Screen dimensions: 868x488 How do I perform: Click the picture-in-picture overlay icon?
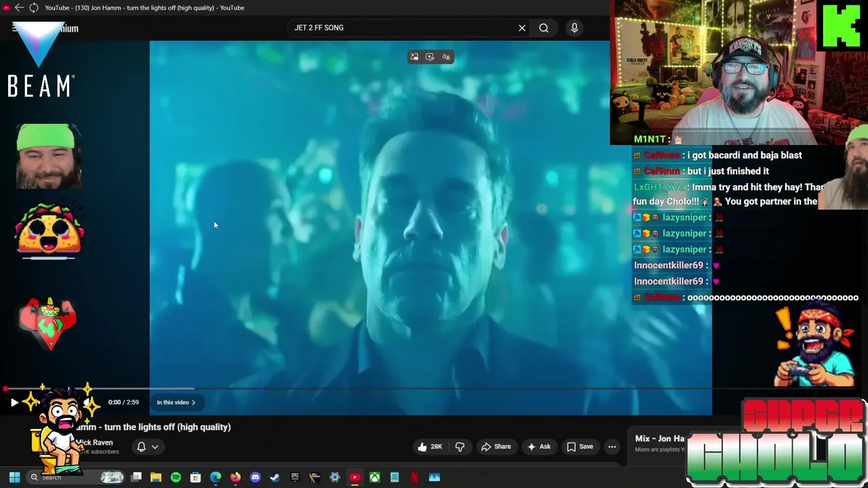pyautogui.click(x=414, y=57)
